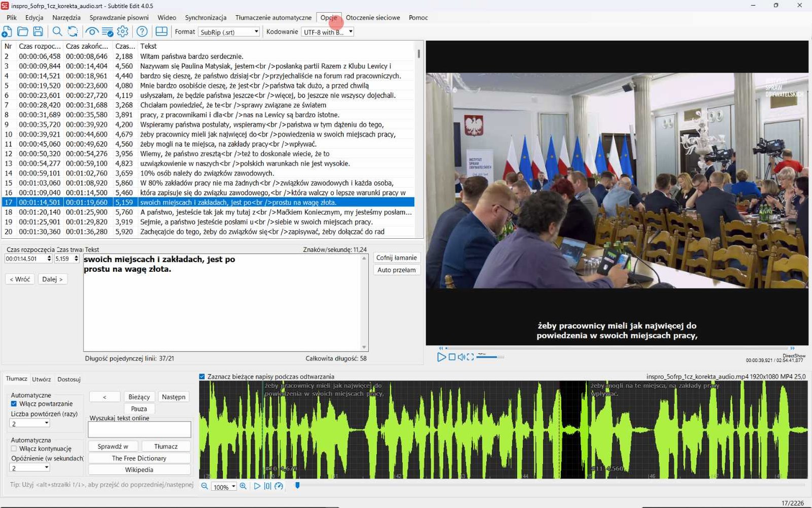Viewport: 812px width, 508px height.
Task: Create a new subtitle file
Action: tap(7, 31)
